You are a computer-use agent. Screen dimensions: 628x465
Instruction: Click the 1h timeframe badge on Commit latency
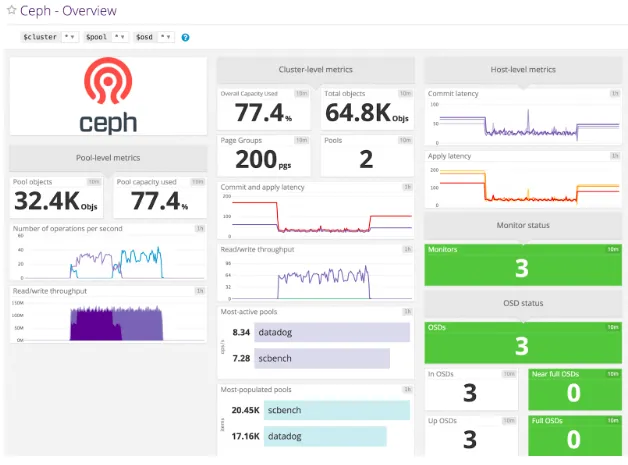[x=615, y=93]
